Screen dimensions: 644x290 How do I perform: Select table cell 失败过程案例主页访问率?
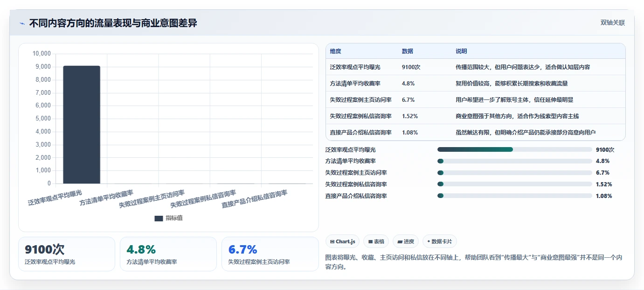[360, 100]
